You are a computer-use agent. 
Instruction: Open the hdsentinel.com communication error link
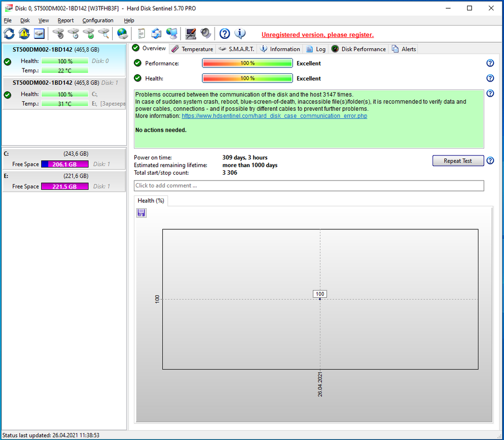274,116
